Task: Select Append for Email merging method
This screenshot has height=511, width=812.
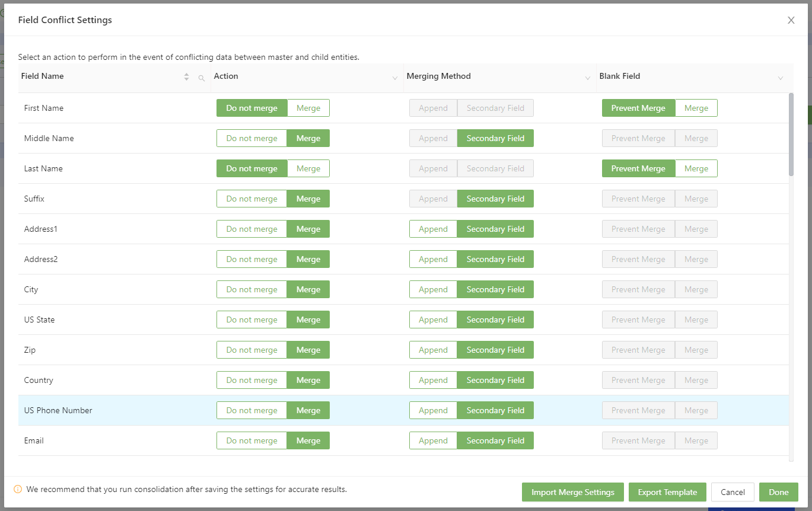Action: (x=433, y=440)
